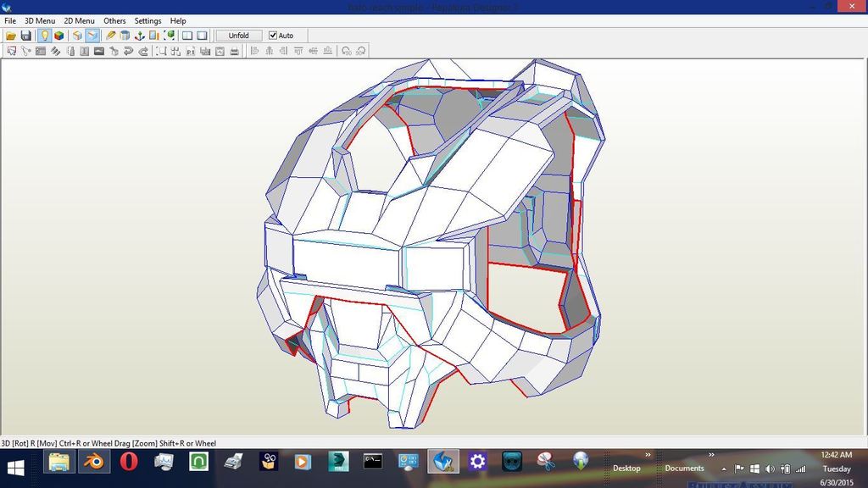The image size is (868, 488).
Task: Click the Save floppy disk icon
Action: tap(26, 36)
